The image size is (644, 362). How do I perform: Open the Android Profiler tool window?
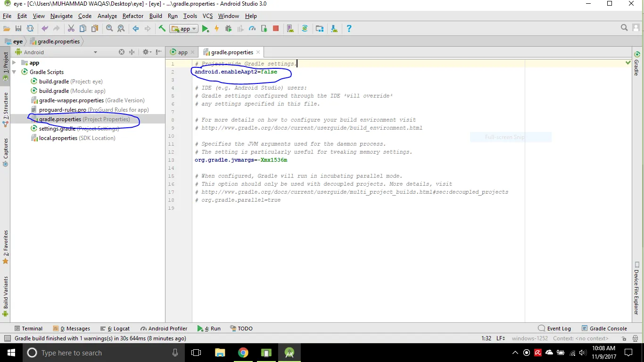[x=164, y=329]
